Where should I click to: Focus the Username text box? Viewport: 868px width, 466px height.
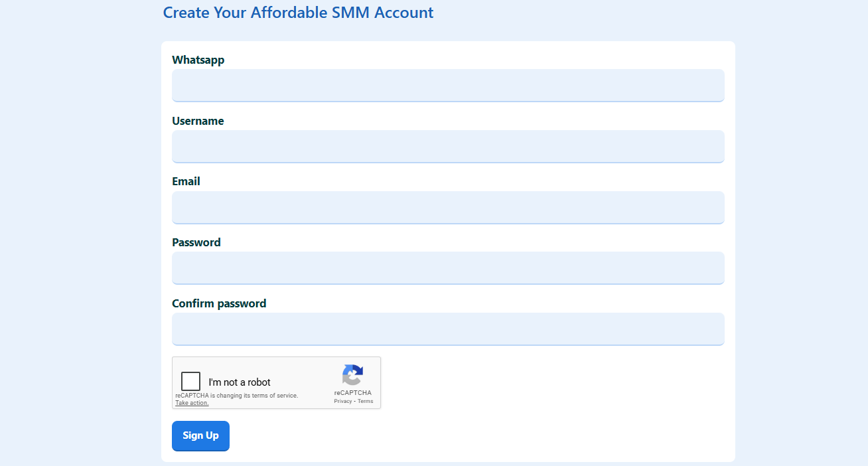point(448,147)
